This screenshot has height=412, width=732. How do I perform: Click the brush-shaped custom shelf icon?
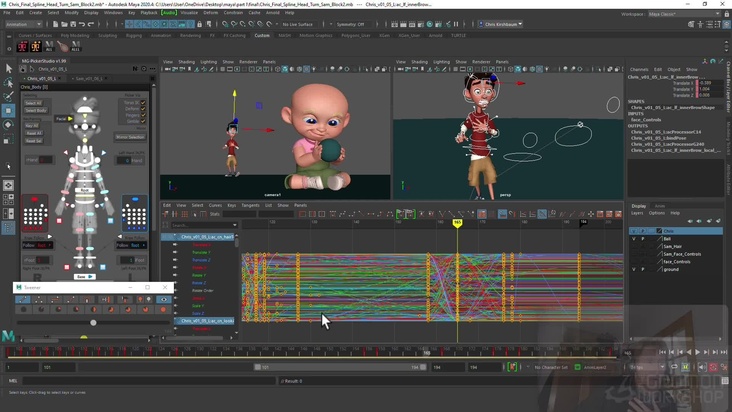point(63,46)
